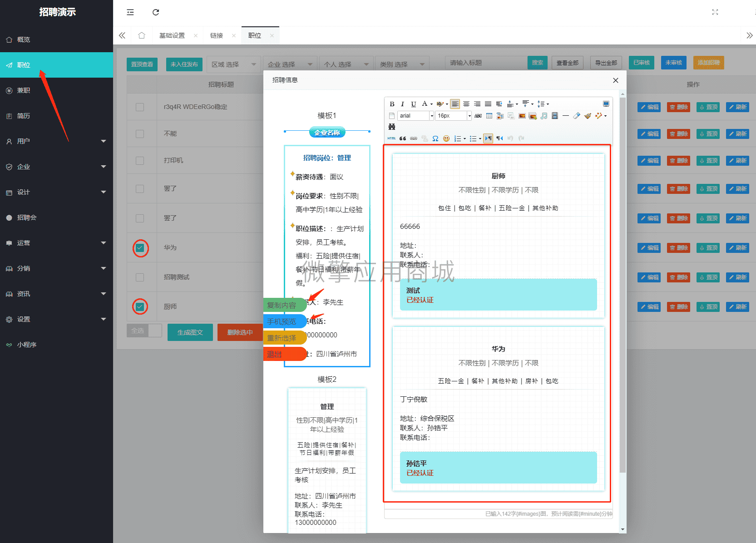Insert a table using the editor toolbar
The height and width of the screenshot is (543, 756).
coord(489,116)
